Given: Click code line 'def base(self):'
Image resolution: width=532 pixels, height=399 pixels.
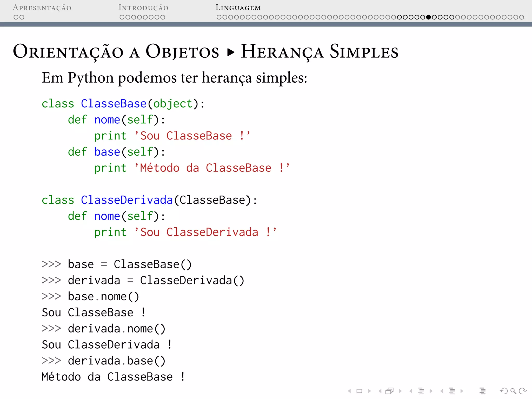Looking at the screenshot, I should 116,152.
